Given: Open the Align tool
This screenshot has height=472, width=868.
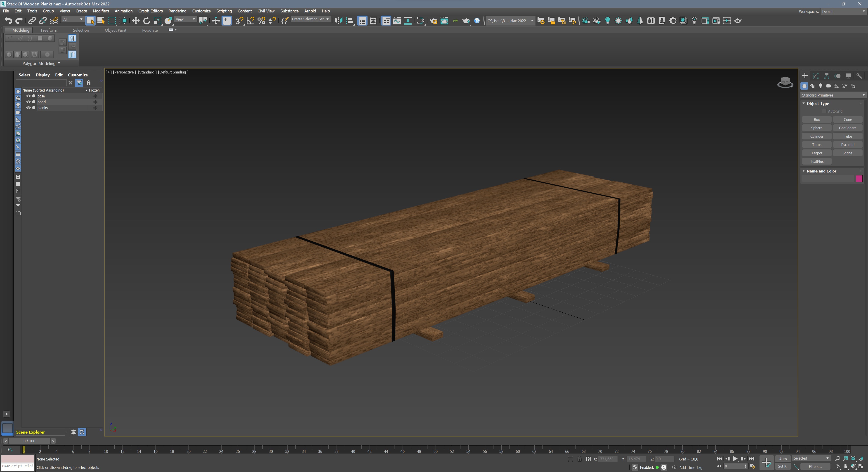Looking at the screenshot, I should pos(350,21).
